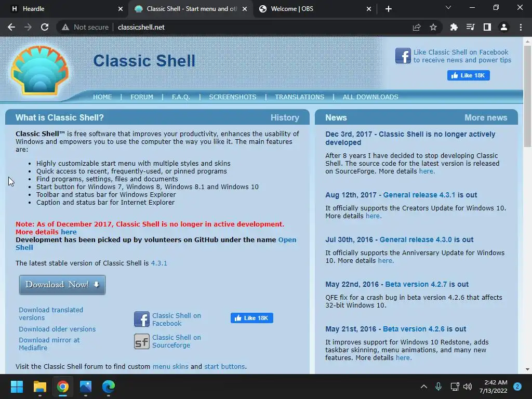532x399 pixels.
Task: Open the share page icon in address bar
Action: click(x=417, y=27)
